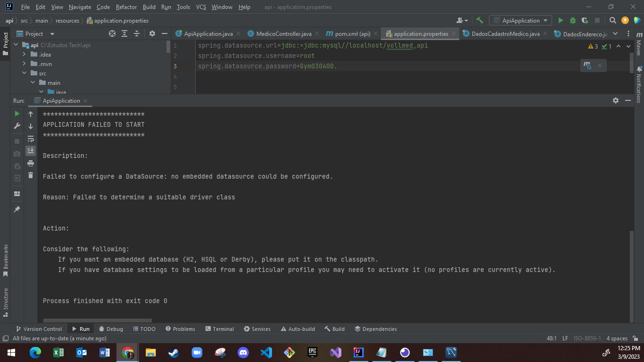Viewport: 644px width, 362px height.
Task: Collapse the main folder
Action: click(33, 83)
